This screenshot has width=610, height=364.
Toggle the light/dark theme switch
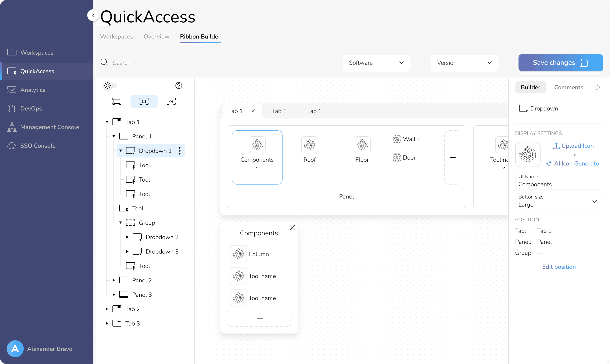click(x=110, y=86)
